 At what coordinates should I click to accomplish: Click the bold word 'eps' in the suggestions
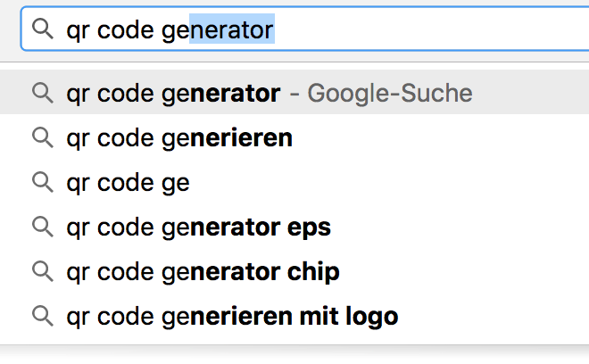click(309, 227)
